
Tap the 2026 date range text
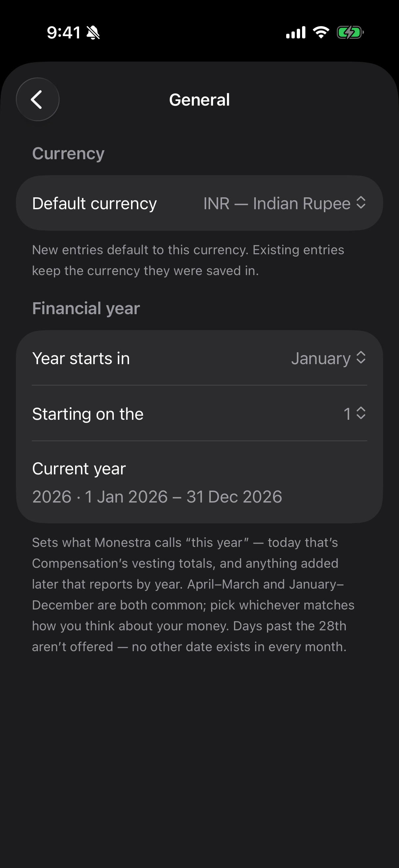click(x=157, y=497)
